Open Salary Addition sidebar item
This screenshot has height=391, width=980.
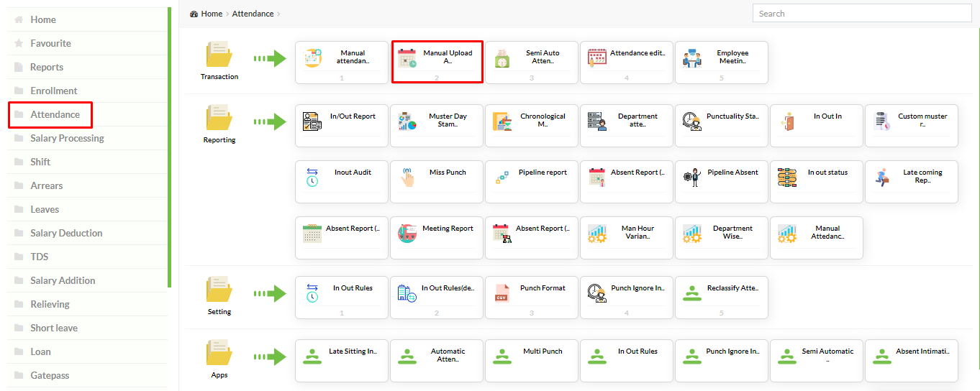point(87,280)
